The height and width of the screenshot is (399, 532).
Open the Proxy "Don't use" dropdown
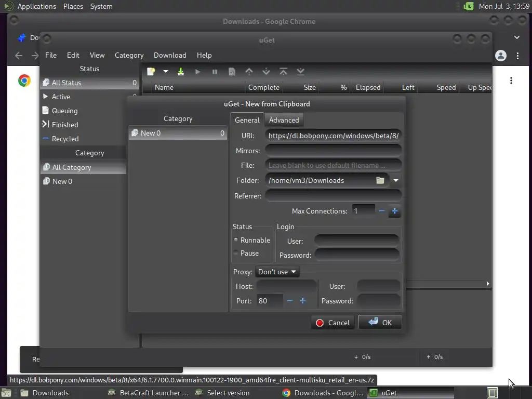point(277,272)
